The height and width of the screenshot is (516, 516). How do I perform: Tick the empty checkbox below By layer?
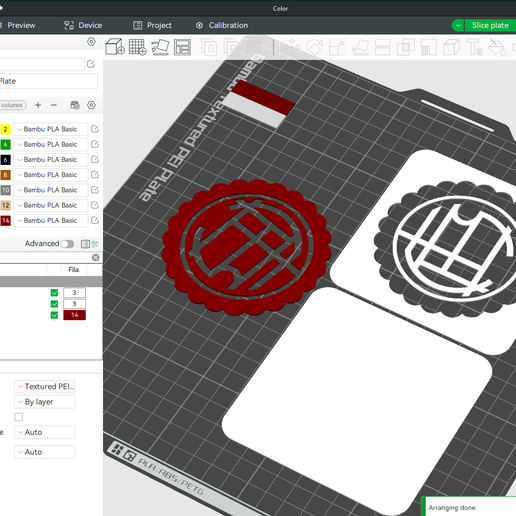[x=19, y=417]
